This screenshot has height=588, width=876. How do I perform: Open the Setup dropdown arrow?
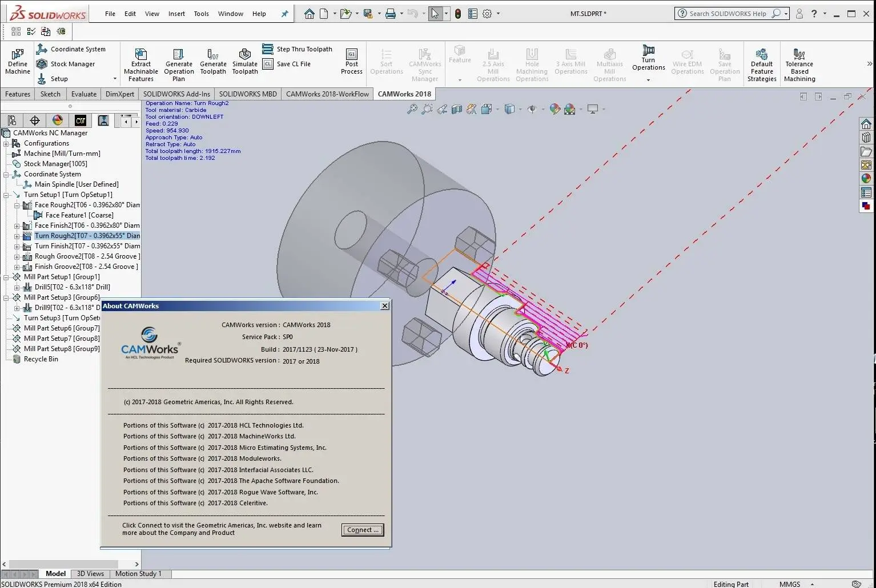click(115, 79)
